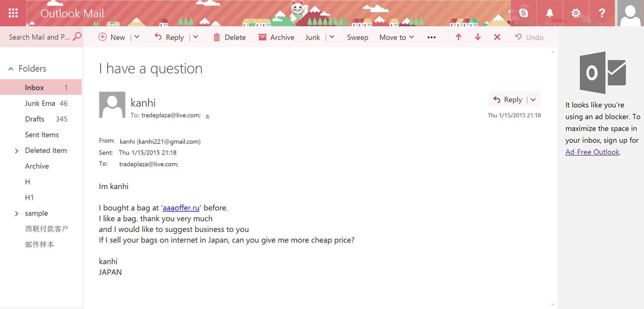Close the message with the red X
This screenshot has height=309, width=644.
[x=497, y=37]
